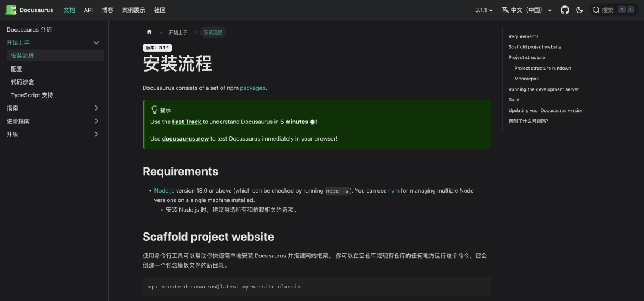Open Docusaurus 介绍 in the sidebar
The width and height of the screenshot is (644, 301).
(x=29, y=30)
